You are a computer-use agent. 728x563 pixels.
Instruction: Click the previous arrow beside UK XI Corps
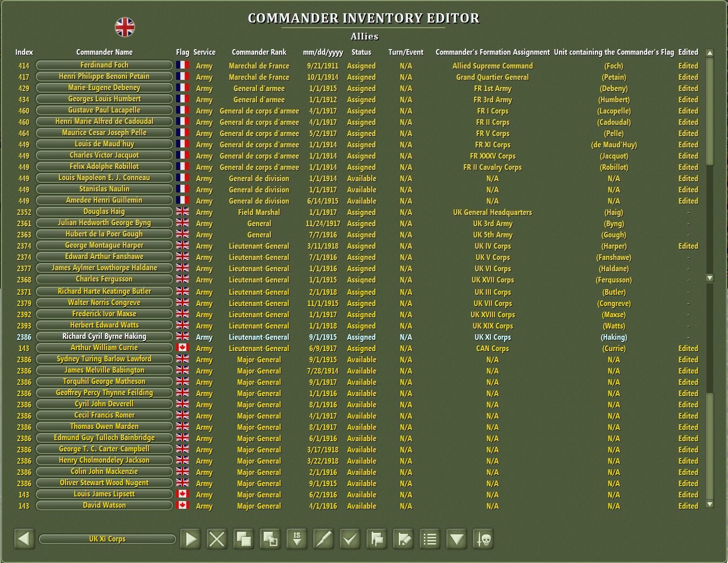(24, 539)
